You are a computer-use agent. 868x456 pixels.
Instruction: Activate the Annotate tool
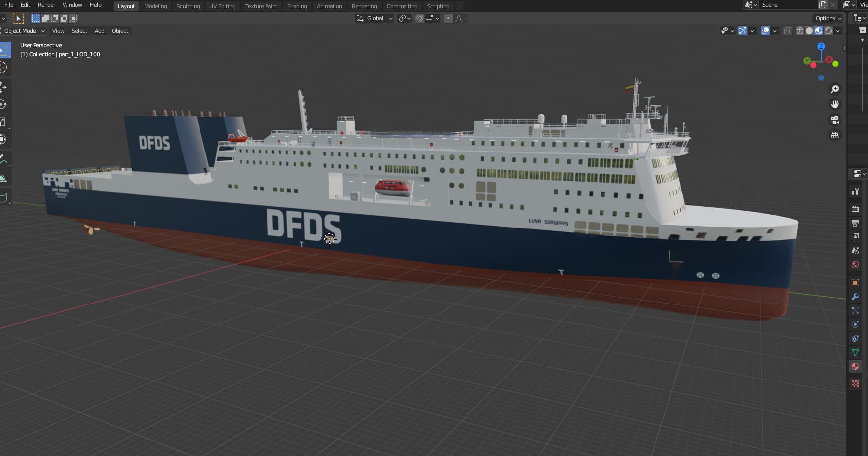tap(3, 160)
